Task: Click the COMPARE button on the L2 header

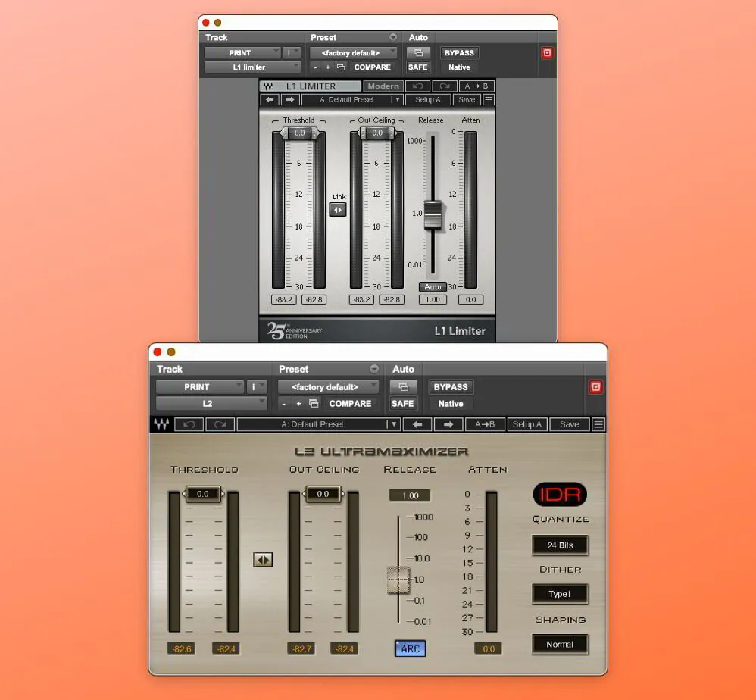Action: coord(351,404)
